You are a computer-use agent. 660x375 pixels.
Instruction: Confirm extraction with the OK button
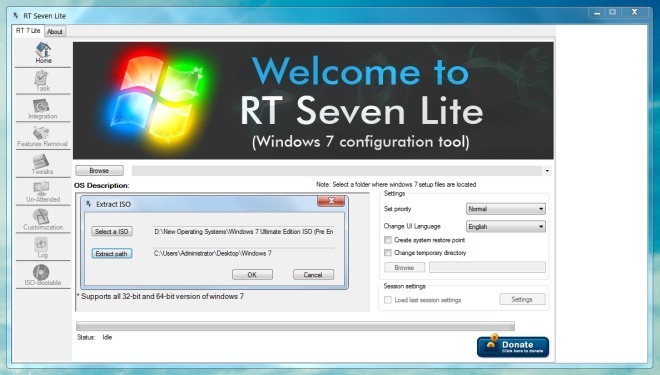pyautogui.click(x=252, y=275)
